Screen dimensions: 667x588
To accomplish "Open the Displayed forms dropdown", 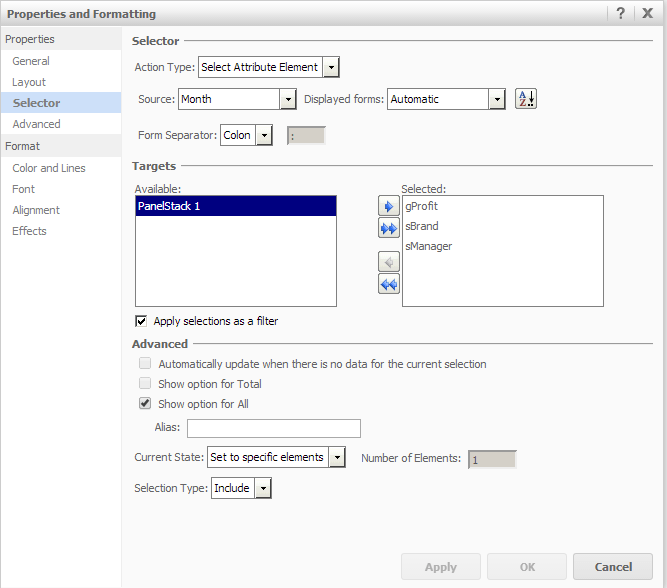I will tap(496, 99).
